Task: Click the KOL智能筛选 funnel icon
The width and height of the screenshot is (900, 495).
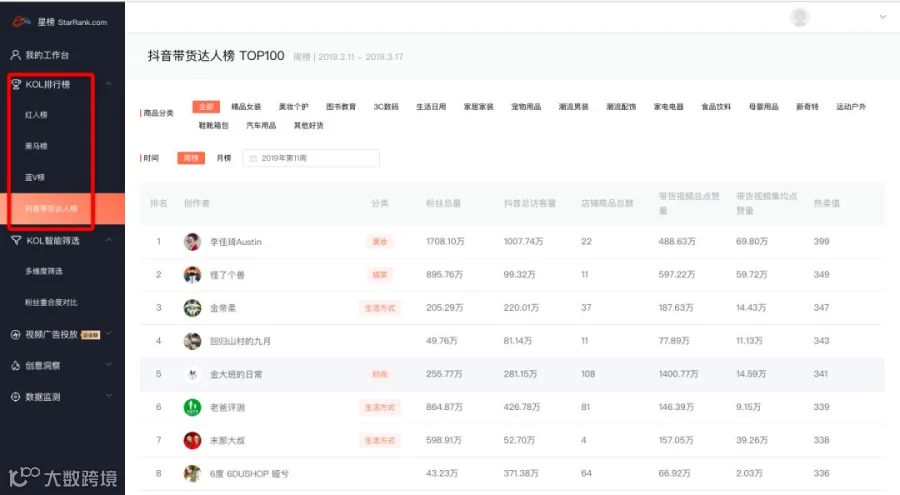Action: tap(16, 241)
